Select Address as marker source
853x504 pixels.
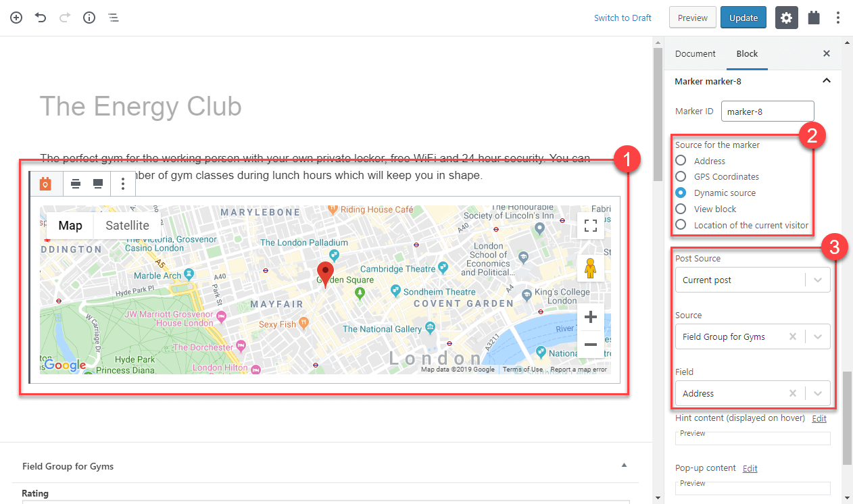[681, 161]
